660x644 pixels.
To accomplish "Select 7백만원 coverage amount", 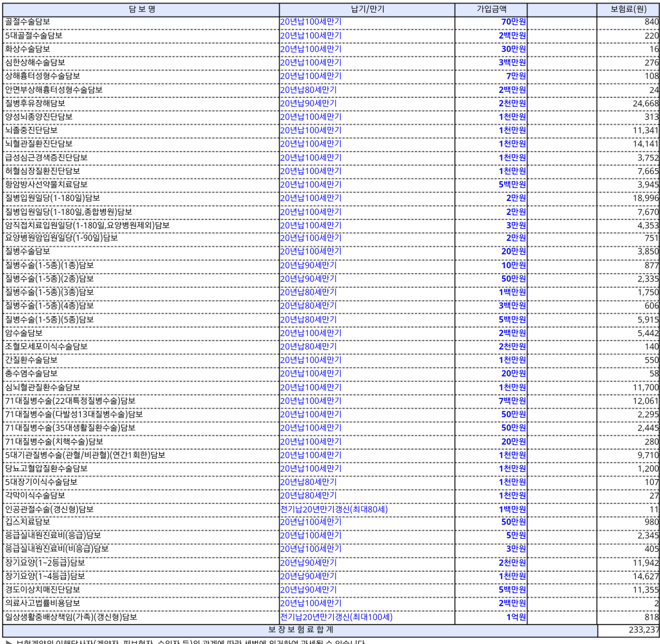I will pyautogui.click(x=512, y=401).
